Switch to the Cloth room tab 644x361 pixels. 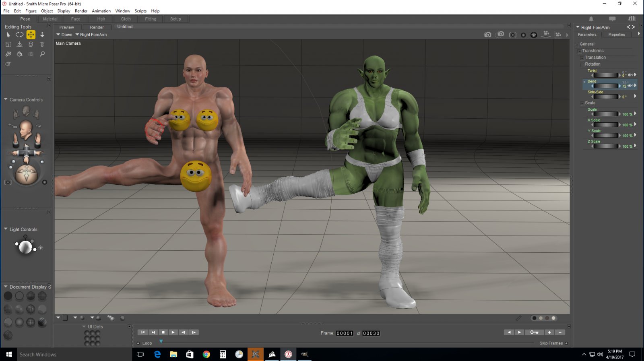coord(126,19)
